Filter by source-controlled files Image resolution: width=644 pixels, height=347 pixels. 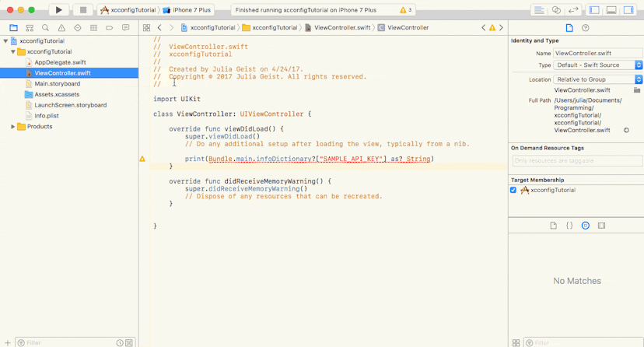pos(129,343)
